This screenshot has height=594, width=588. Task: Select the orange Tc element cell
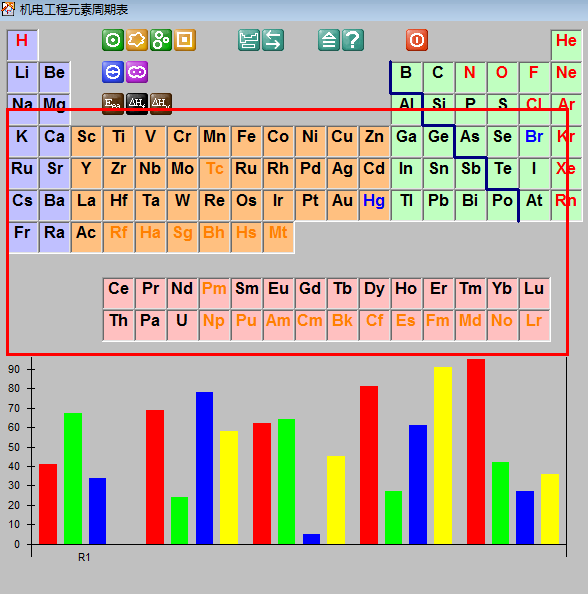214,173
